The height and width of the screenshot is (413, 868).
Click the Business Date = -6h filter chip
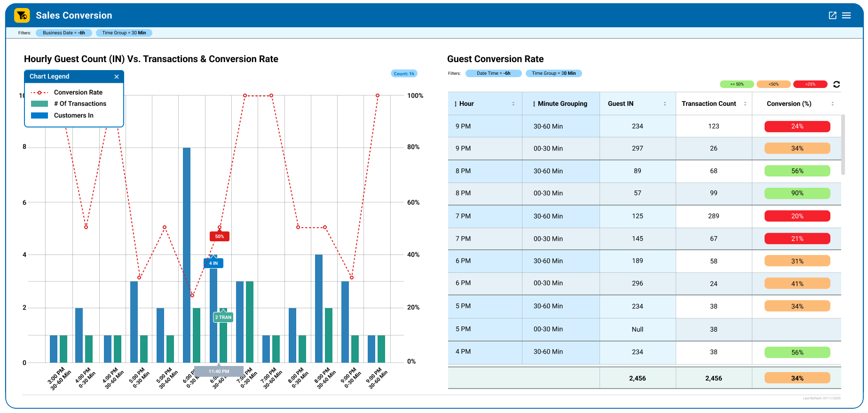pyautogui.click(x=64, y=33)
